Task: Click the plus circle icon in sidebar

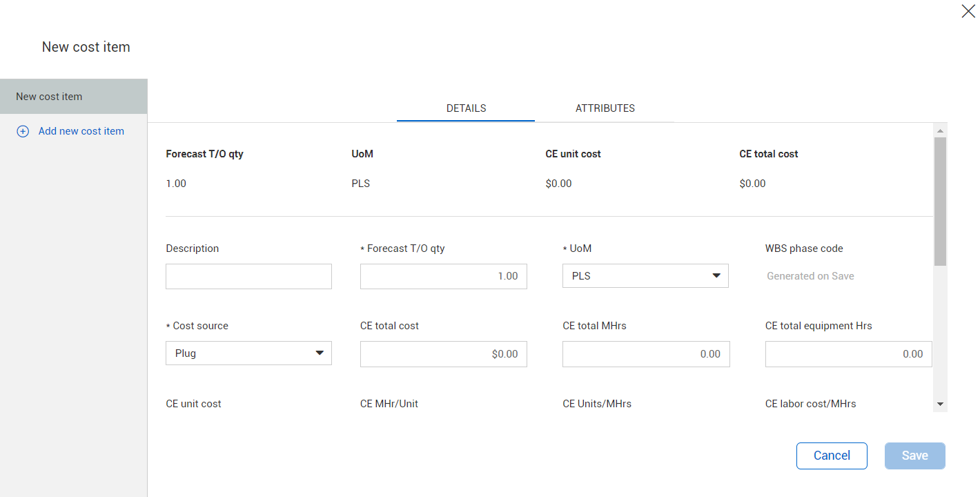Action: click(23, 131)
